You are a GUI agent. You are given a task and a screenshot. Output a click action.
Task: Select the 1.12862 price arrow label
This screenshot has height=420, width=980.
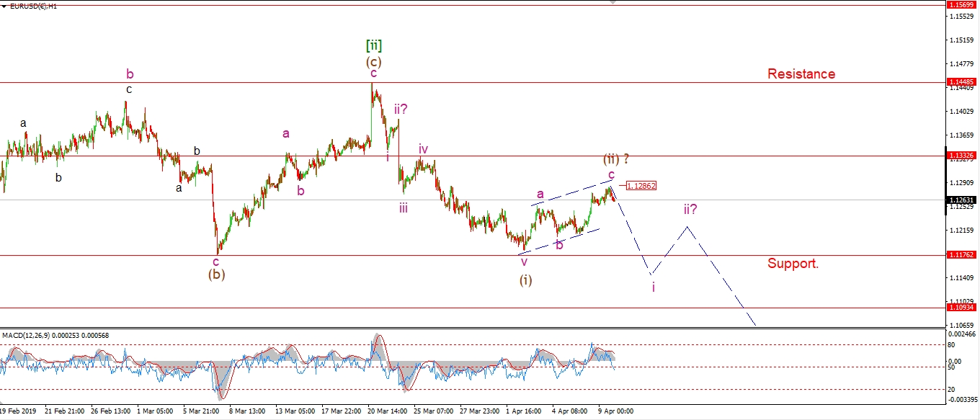(641, 186)
